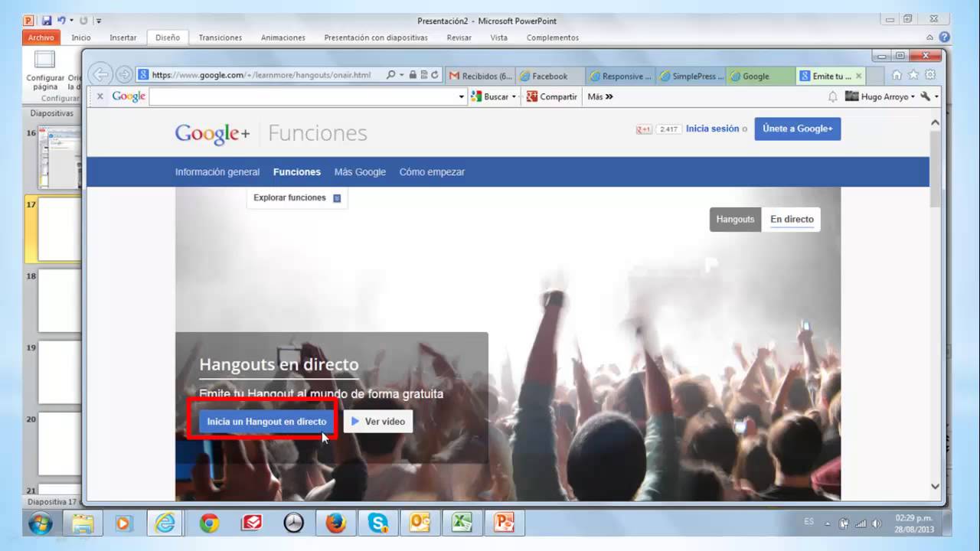Image resolution: width=980 pixels, height=551 pixels.
Task: Click the Compartir toolbar button
Action: tap(551, 96)
